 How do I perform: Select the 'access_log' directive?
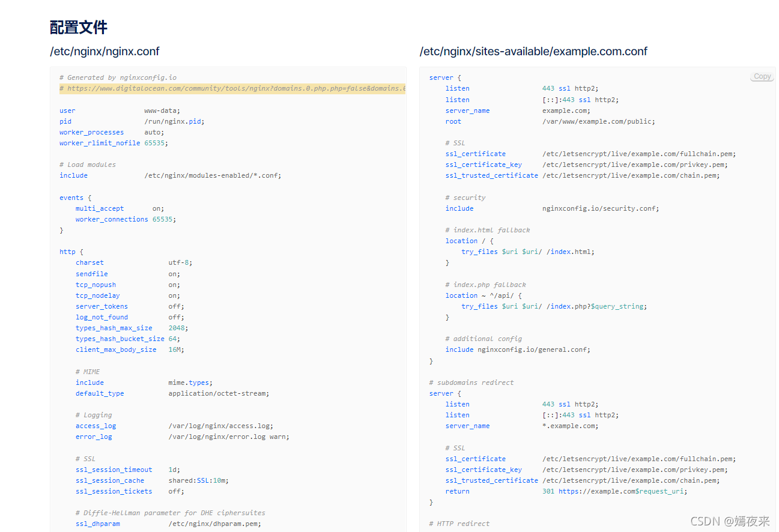[96, 426]
